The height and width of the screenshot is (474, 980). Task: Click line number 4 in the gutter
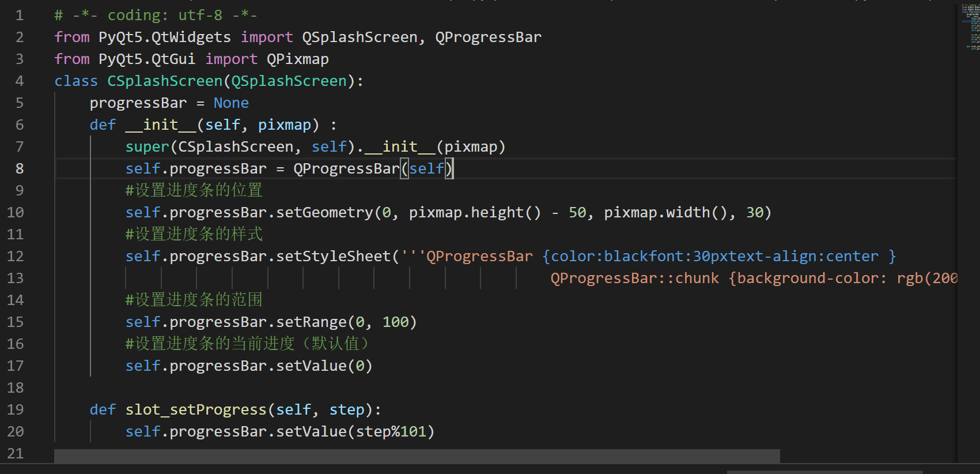pos(19,81)
